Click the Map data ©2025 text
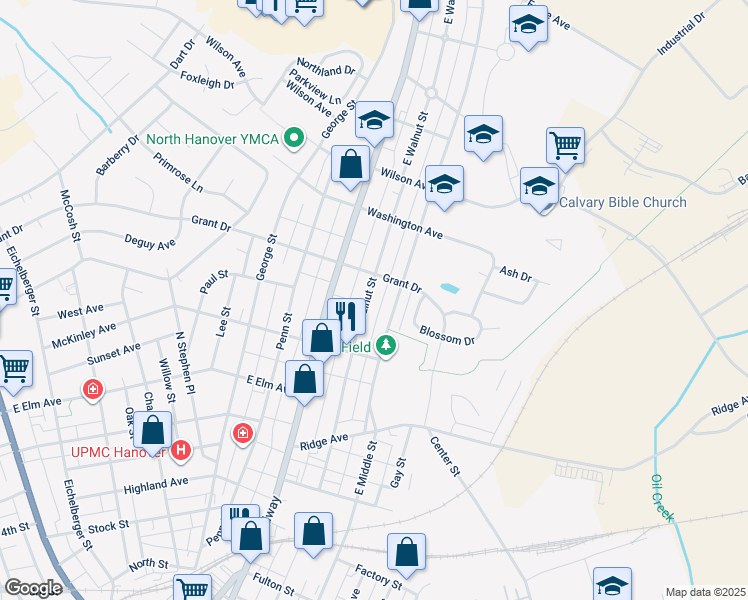The image size is (748, 600). [x=705, y=592]
